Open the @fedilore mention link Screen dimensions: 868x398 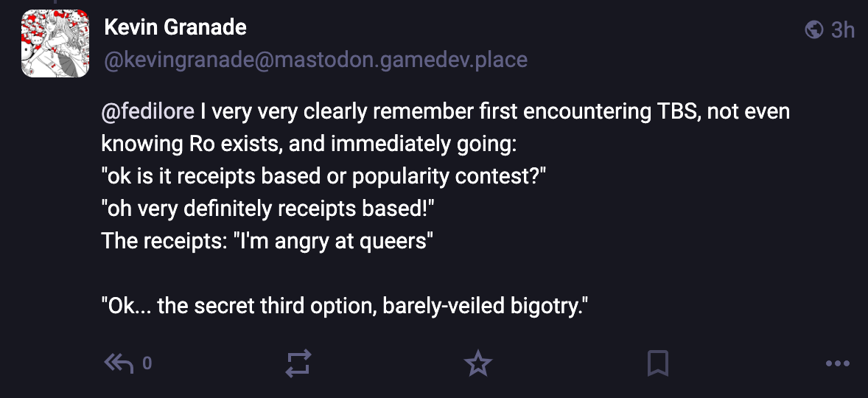pyautogui.click(x=147, y=112)
